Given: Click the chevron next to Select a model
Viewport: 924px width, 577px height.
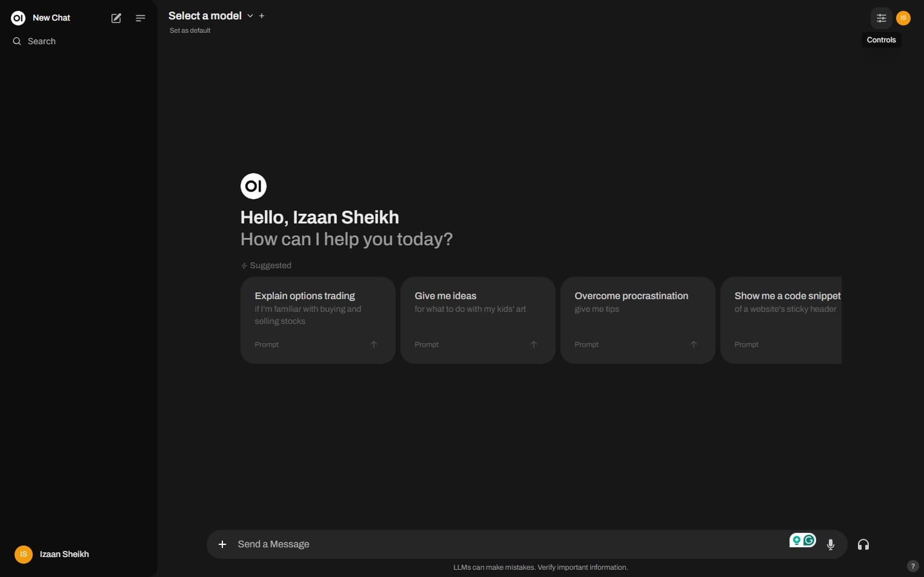Looking at the screenshot, I should coord(250,16).
